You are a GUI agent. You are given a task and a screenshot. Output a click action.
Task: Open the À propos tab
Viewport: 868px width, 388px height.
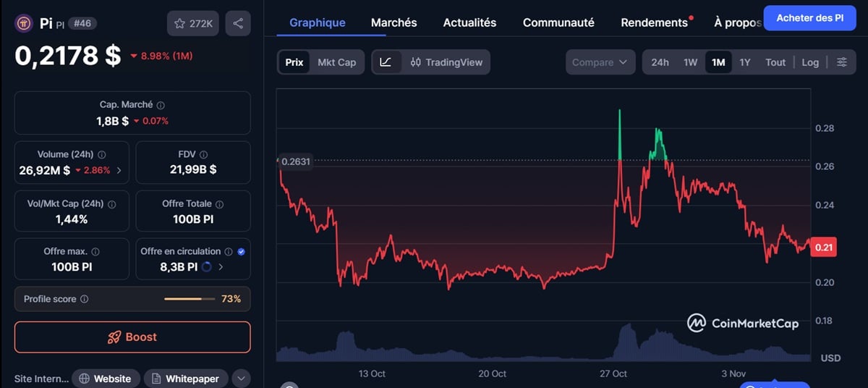click(738, 22)
